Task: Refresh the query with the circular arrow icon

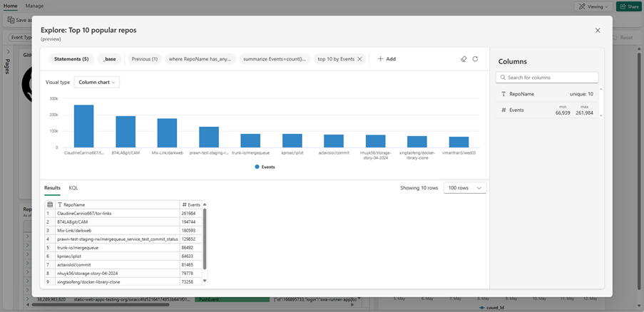Action: click(x=475, y=59)
